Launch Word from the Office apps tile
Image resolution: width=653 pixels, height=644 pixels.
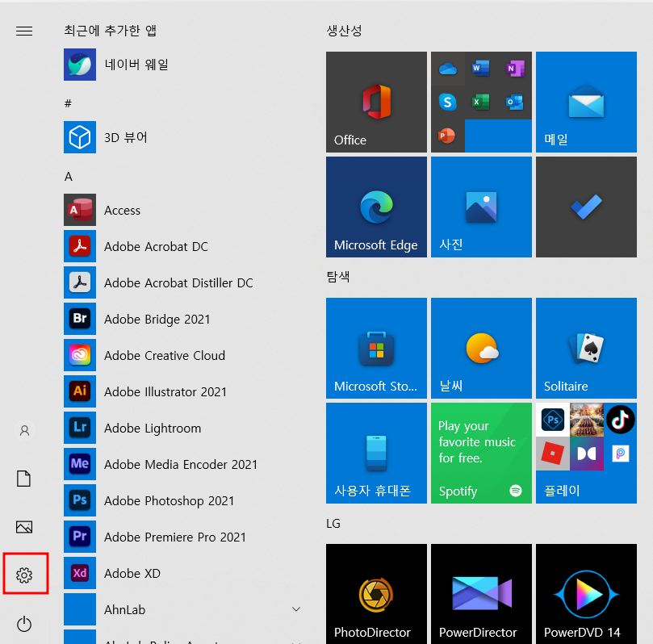[x=481, y=69]
